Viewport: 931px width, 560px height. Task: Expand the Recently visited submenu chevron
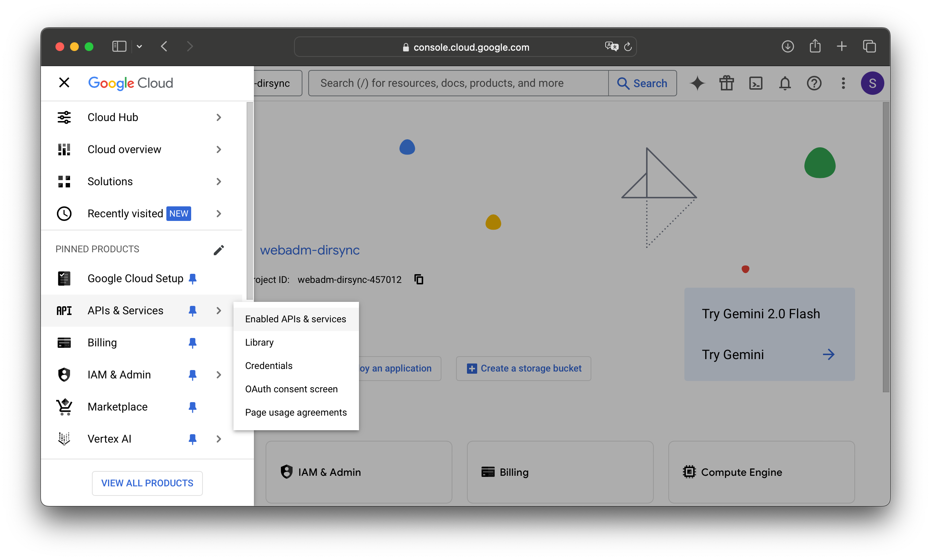tap(219, 214)
